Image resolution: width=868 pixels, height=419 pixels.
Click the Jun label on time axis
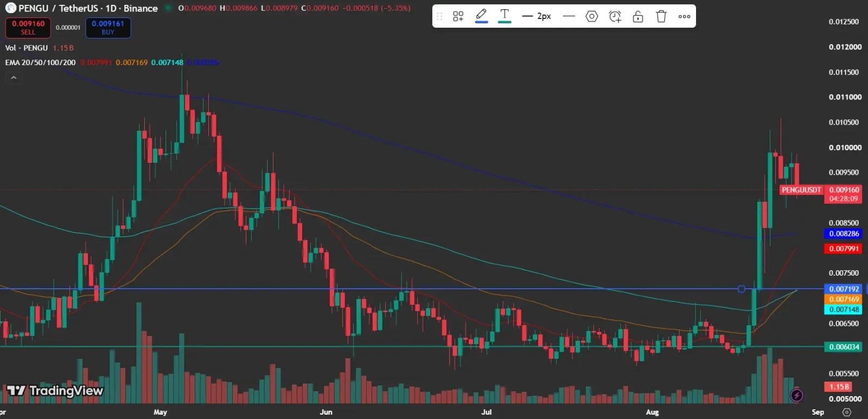pyautogui.click(x=326, y=412)
